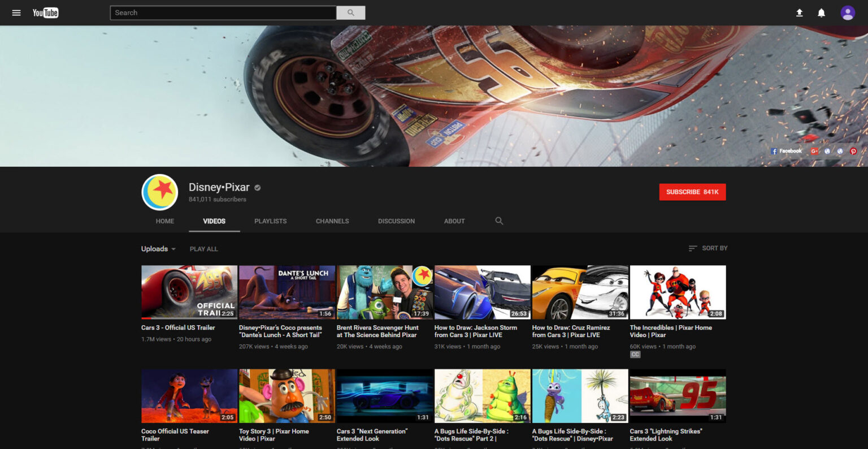Expand the Uploads dropdown

(x=158, y=249)
